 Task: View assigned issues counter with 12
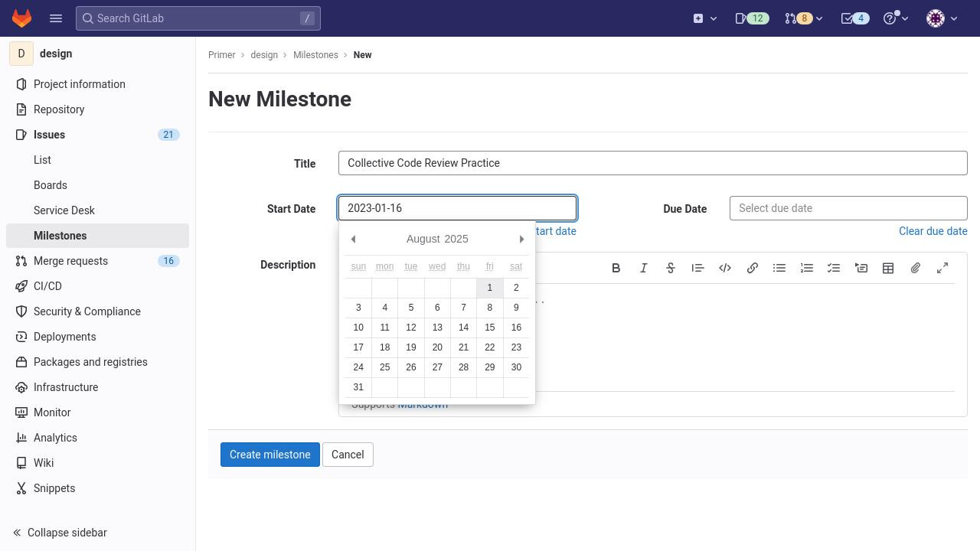(751, 18)
